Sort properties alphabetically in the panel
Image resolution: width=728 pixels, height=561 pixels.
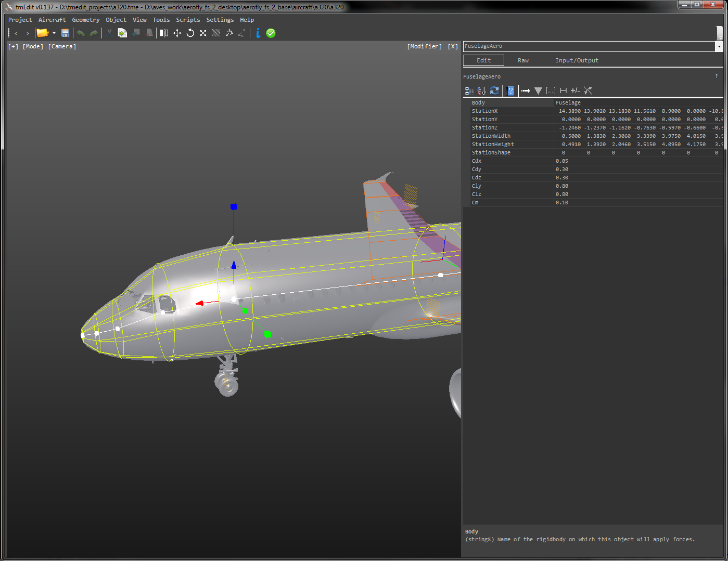pos(481,90)
